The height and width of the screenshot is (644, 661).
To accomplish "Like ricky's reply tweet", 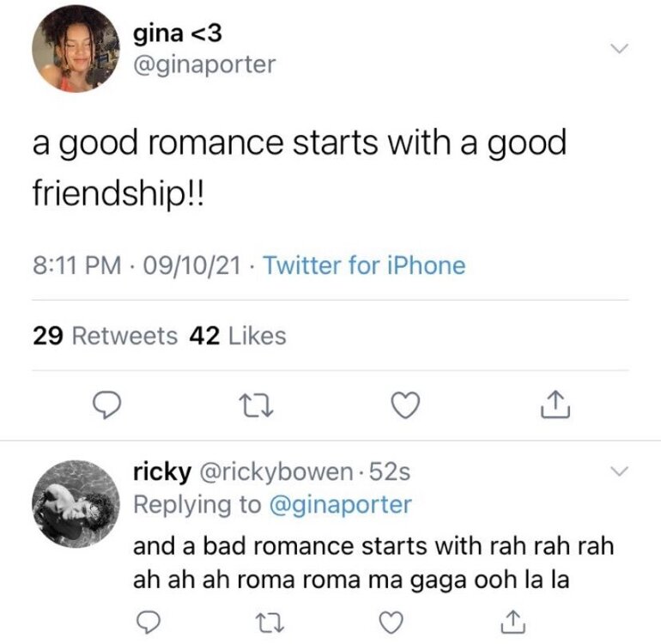I will click(391, 620).
